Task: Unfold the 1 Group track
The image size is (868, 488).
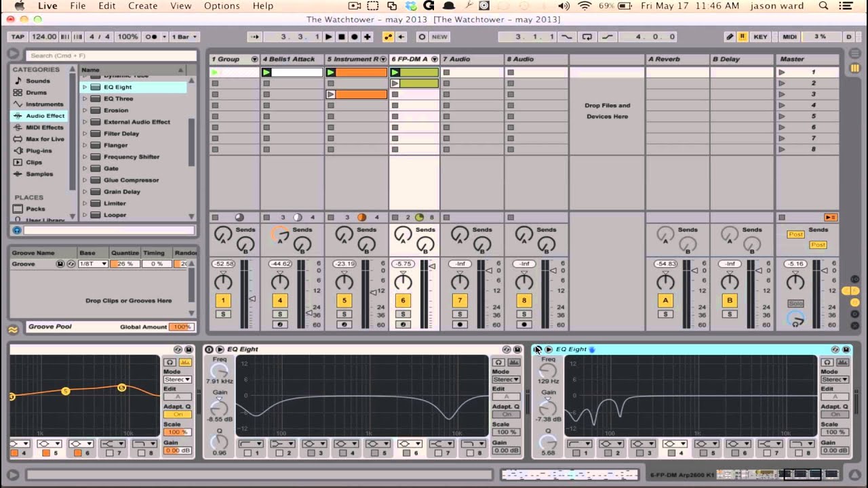Action: pos(254,59)
